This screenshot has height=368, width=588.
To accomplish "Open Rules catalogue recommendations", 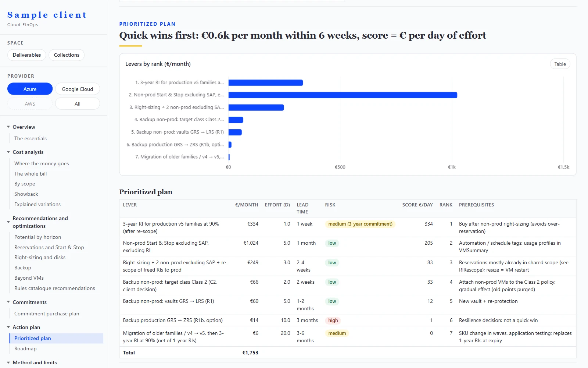I will pos(55,288).
